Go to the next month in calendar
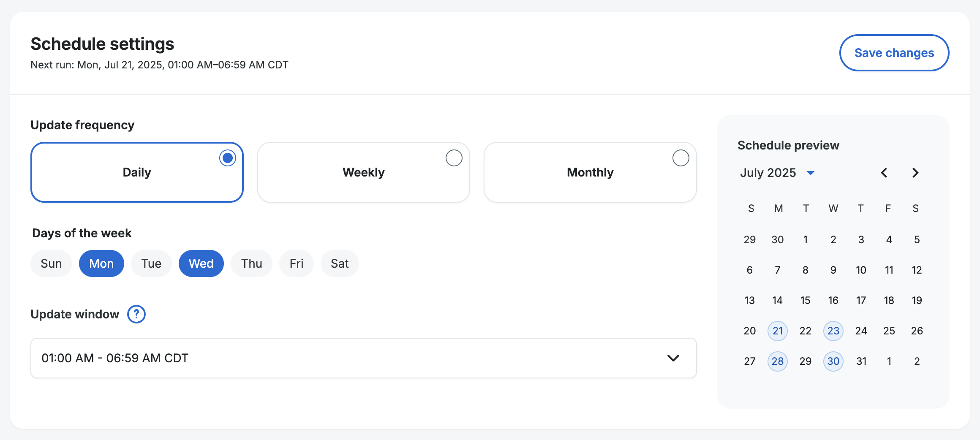The height and width of the screenshot is (440, 980). (x=915, y=173)
